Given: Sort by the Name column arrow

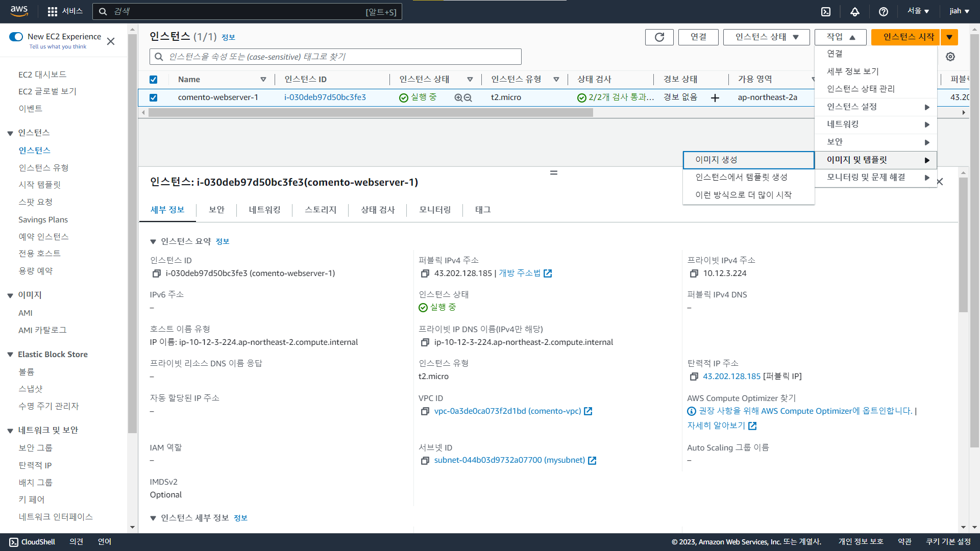Looking at the screenshot, I should [x=263, y=80].
